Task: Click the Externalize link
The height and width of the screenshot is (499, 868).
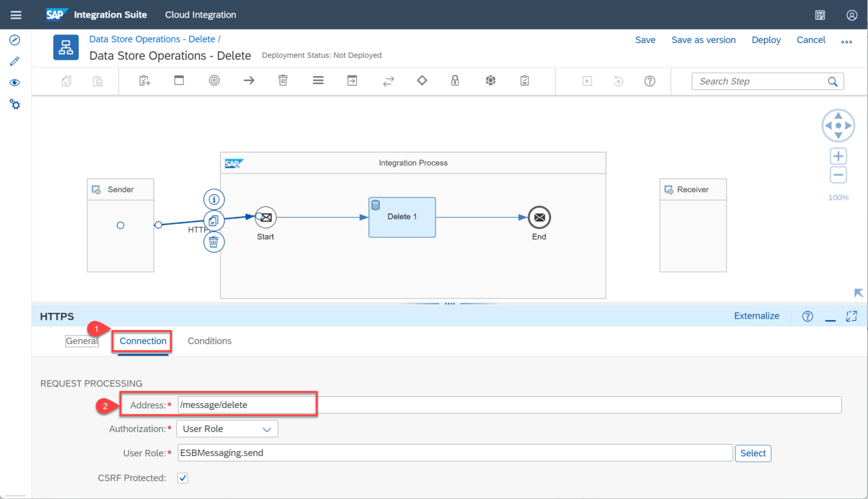Action: click(x=756, y=316)
